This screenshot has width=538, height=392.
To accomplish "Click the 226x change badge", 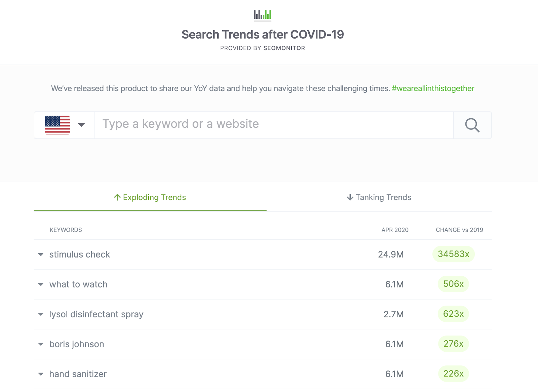I will tap(454, 374).
